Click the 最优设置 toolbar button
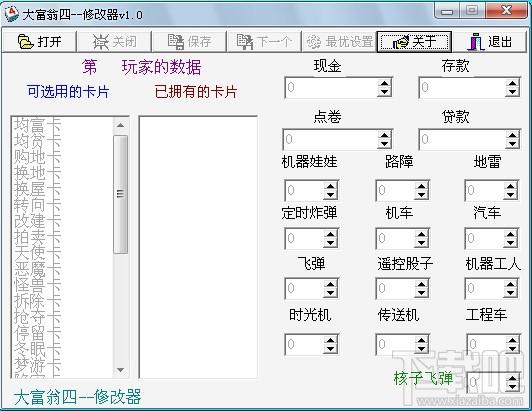The height and width of the screenshot is (411, 532). (x=339, y=42)
